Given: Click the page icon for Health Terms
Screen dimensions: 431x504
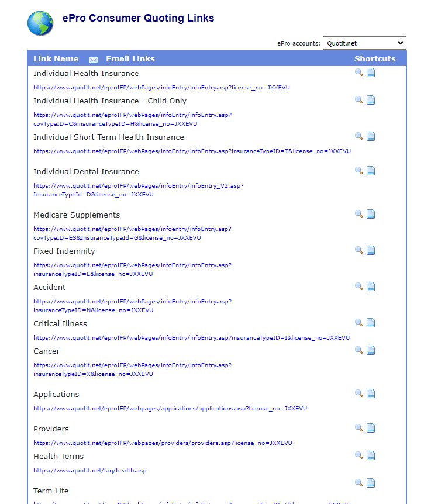Looking at the screenshot, I should pos(371,455).
